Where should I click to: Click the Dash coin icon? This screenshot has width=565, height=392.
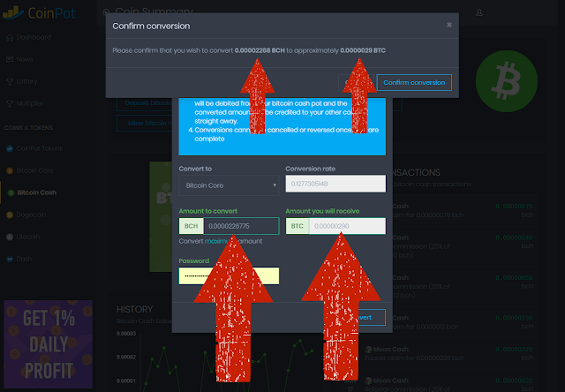[x=10, y=259]
